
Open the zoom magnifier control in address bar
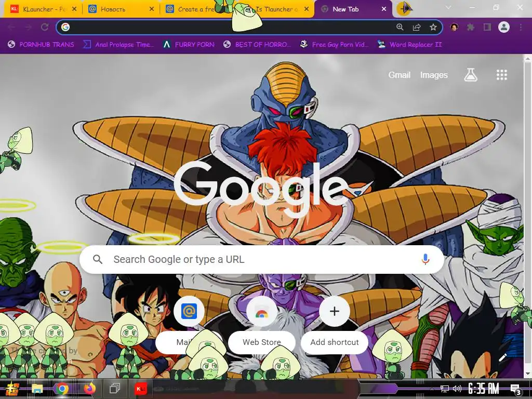point(400,27)
